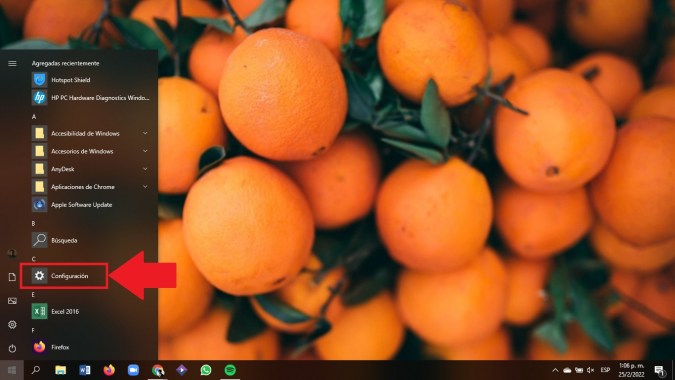Image resolution: width=675 pixels, height=380 pixels.
Task: Click the letter F group header
Action: [x=33, y=331]
